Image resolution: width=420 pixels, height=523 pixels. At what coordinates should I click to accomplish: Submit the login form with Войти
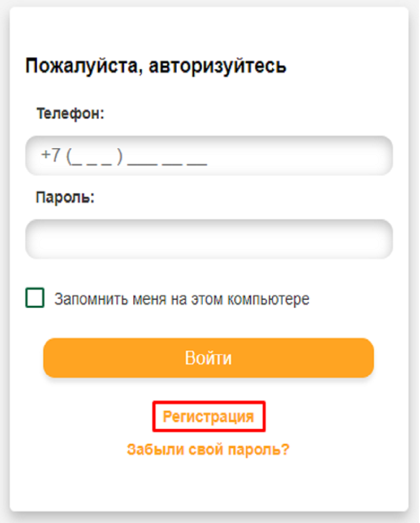209,358
